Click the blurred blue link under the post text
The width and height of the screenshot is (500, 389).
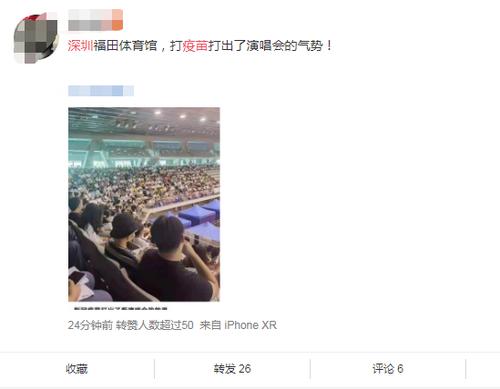click(x=101, y=91)
